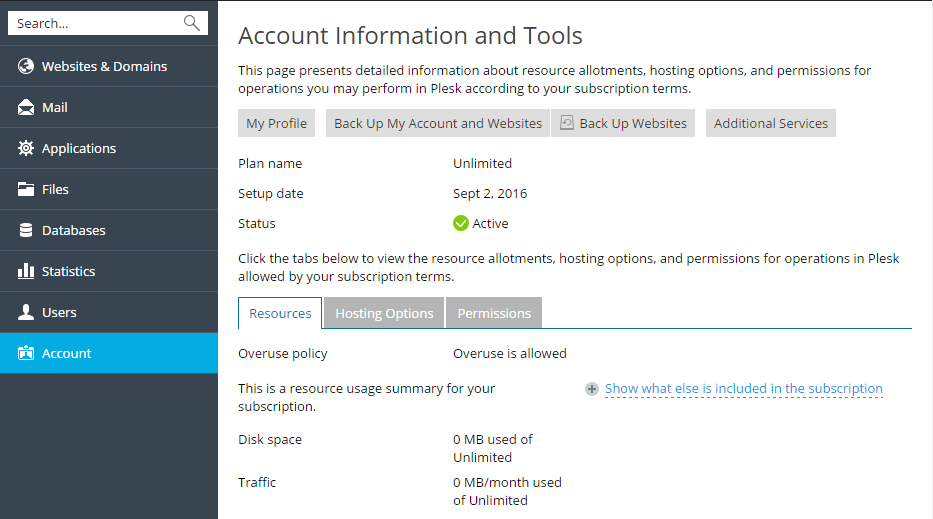Open the Permissions tab
This screenshot has height=519, width=933.
pos(494,313)
